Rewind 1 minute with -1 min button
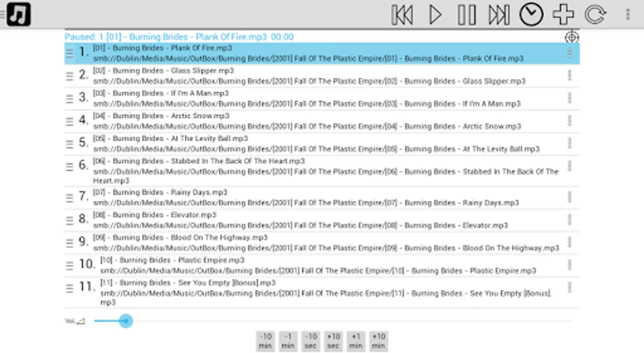644x353 pixels. [x=288, y=341]
